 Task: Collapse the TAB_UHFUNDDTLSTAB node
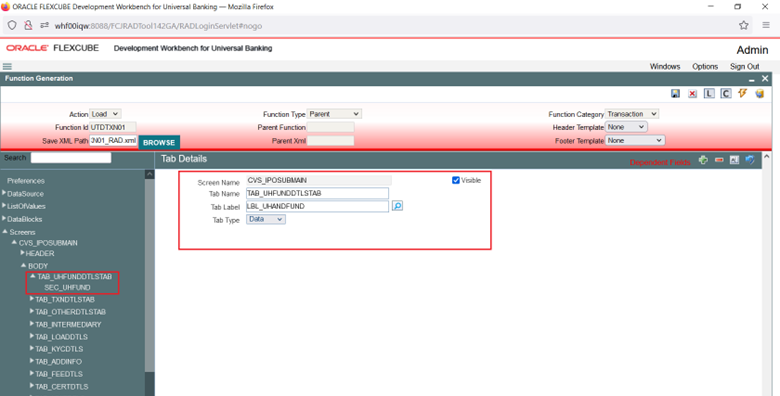33,276
